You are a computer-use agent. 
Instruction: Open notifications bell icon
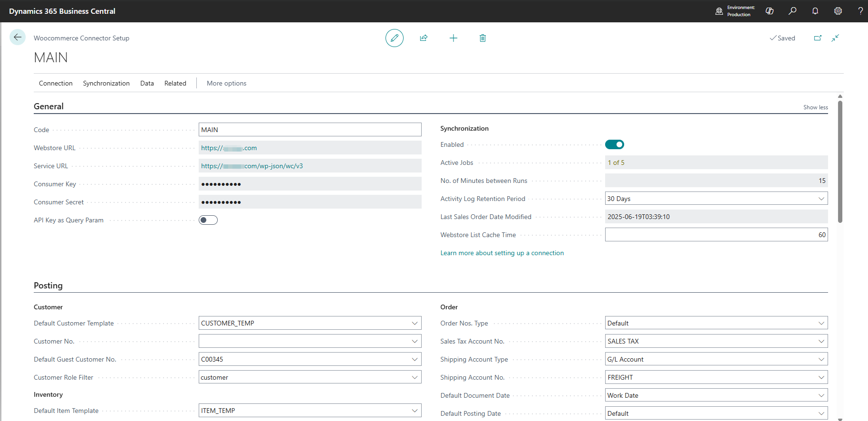815,11
